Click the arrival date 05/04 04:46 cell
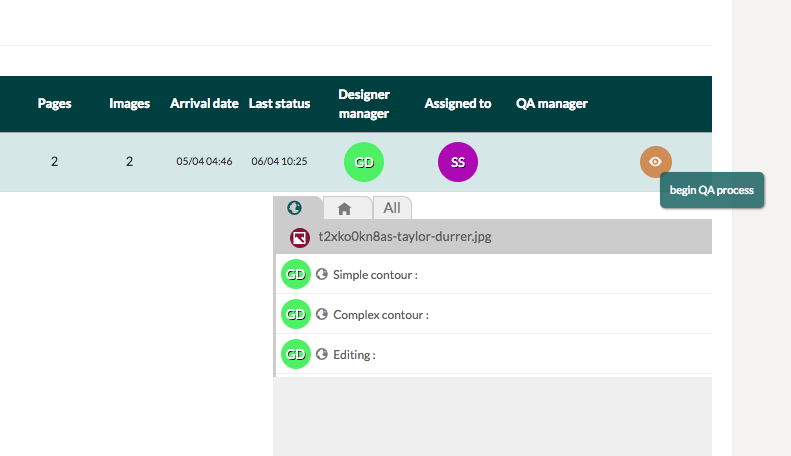This screenshot has height=456, width=791. click(x=204, y=161)
